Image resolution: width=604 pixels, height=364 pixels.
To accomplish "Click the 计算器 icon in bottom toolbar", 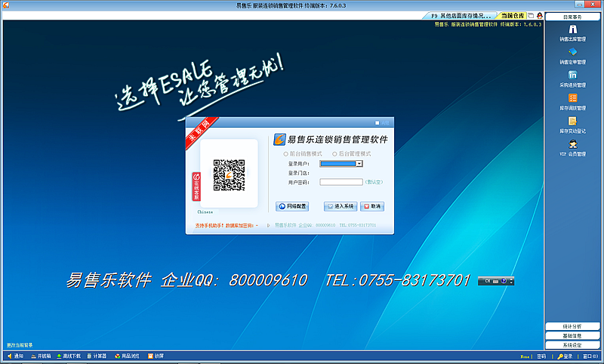I will coord(97,356).
